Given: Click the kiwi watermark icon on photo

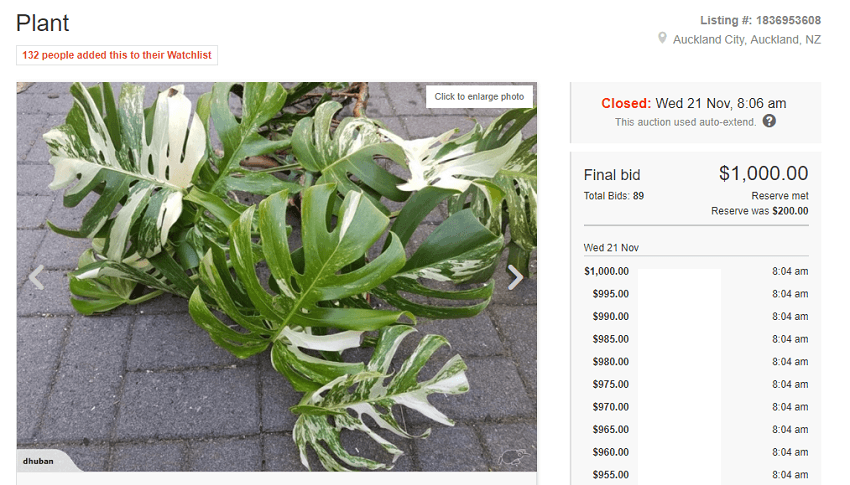Looking at the screenshot, I should click(513, 457).
